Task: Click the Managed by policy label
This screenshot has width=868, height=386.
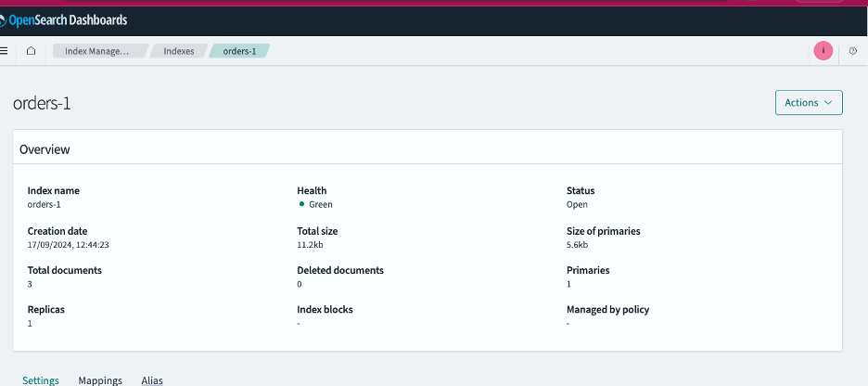Action: tap(607, 310)
